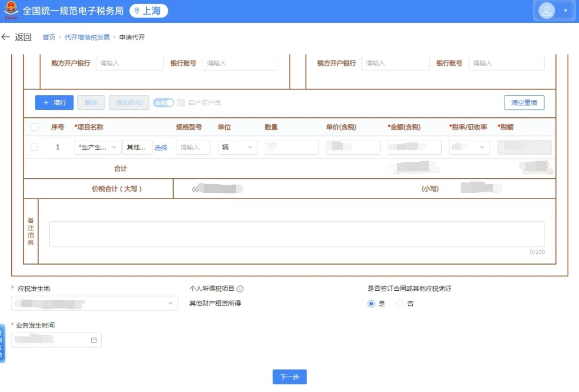Click into the 备注信息 text area
The width and height of the screenshot is (579, 392).
(x=297, y=234)
